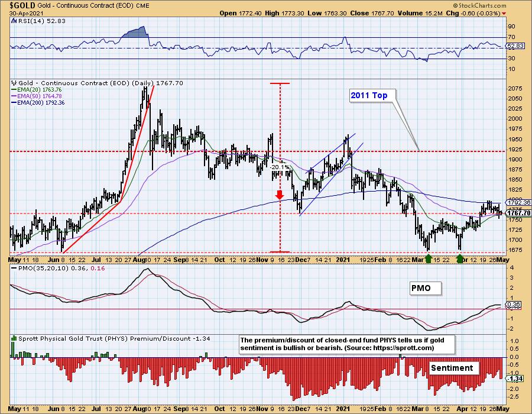Click the Gold Continuous Contract (Daily) legend text
The image size is (532, 414).
(x=100, y=83)
